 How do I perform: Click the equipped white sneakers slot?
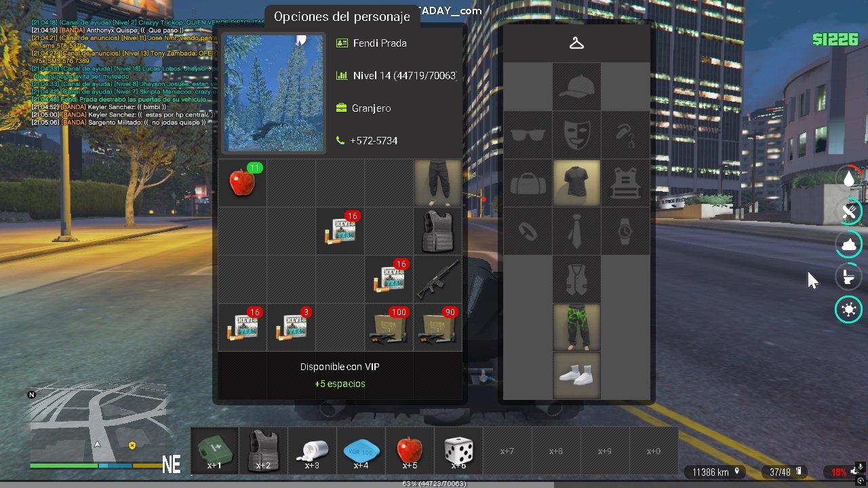click(x=576, y=375)
